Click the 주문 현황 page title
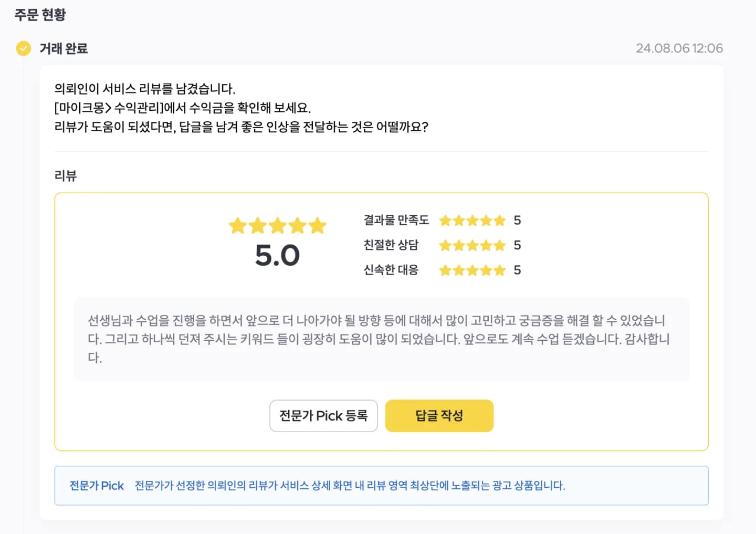 tap(40, 15)
